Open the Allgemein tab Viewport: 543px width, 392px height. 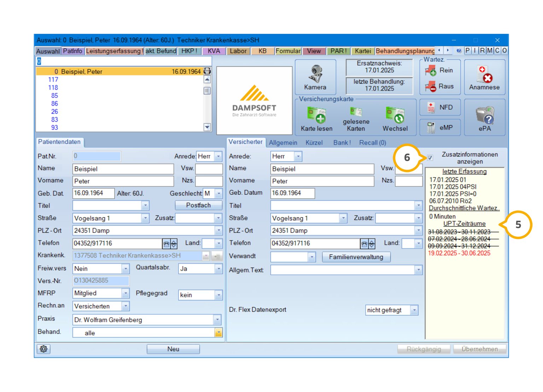[x=283, y=143]
